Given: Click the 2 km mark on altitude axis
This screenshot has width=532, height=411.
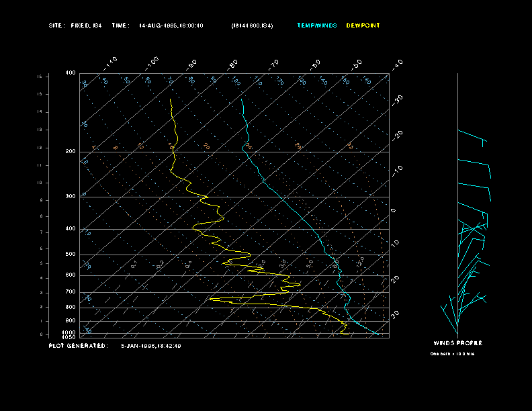Looking at the screenshot, I should [x=42, y=307].
